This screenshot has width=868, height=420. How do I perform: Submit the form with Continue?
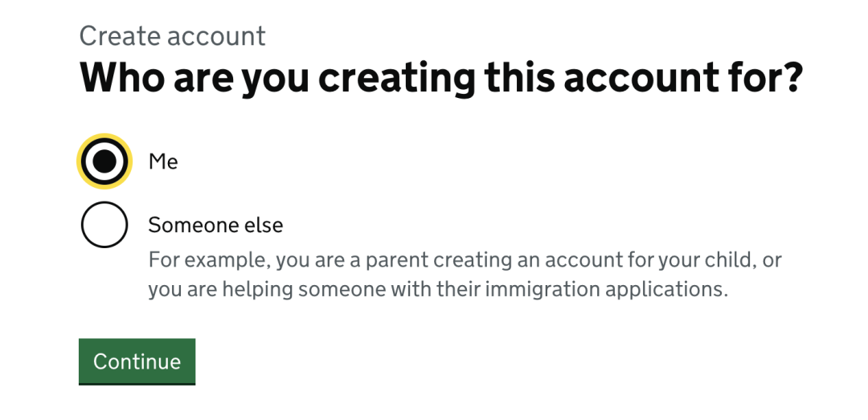[137, 361]
